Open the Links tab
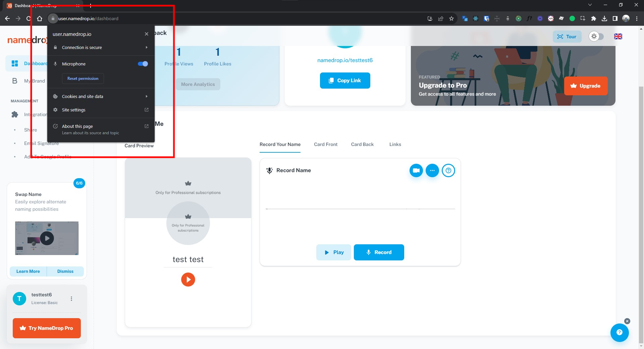 coord(395,144)
